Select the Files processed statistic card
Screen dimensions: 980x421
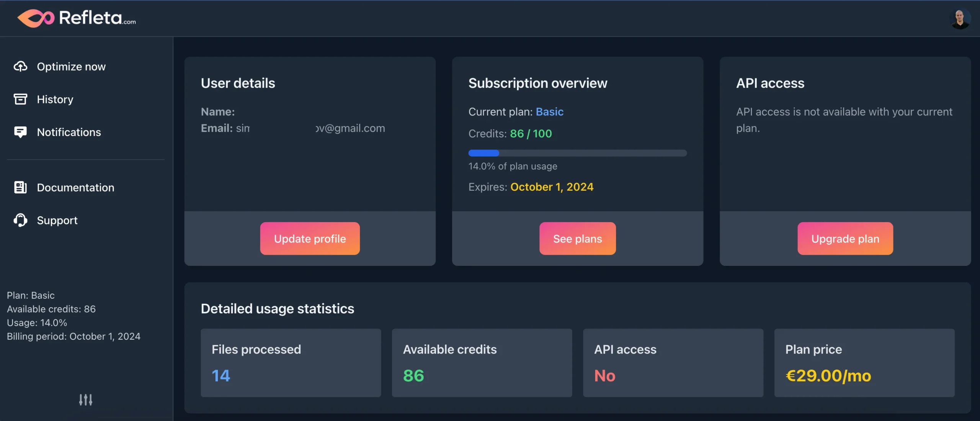point(291,362)
